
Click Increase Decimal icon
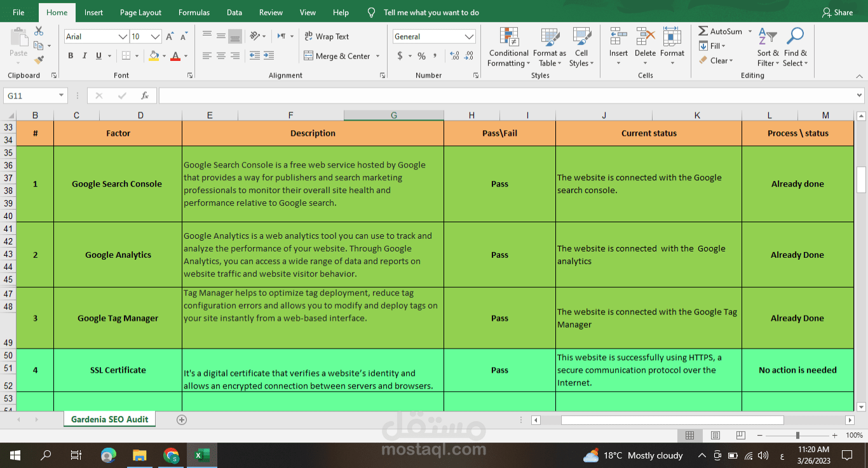point(454,56)
